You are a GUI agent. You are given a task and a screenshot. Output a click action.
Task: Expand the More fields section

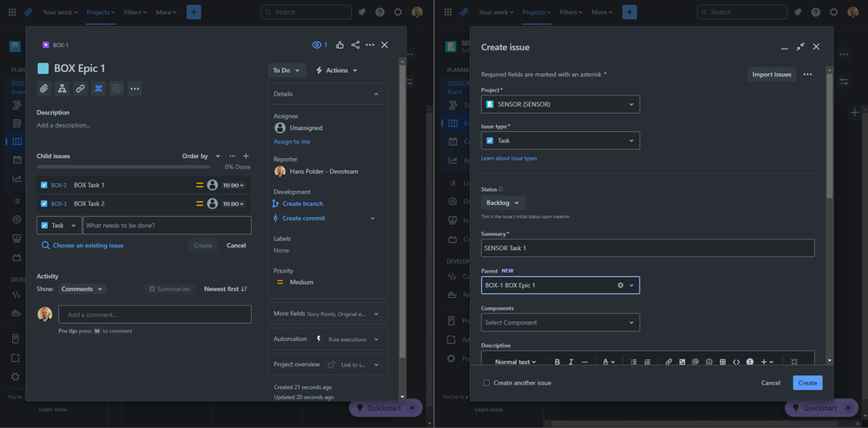(328, 313)
